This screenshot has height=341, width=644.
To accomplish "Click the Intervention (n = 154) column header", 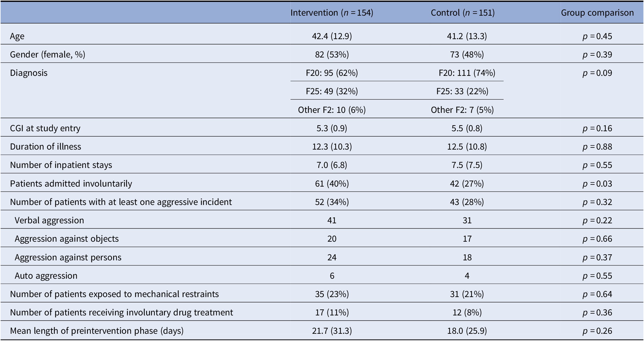I will 332,13.
